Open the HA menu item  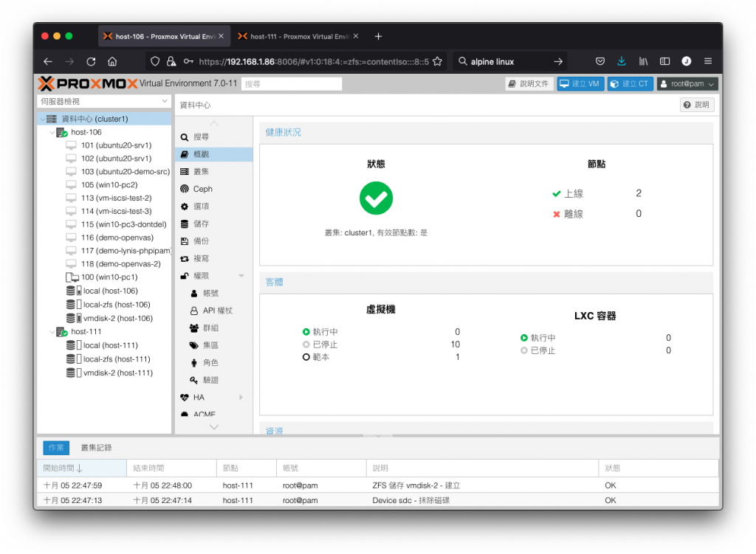[214, 398]
